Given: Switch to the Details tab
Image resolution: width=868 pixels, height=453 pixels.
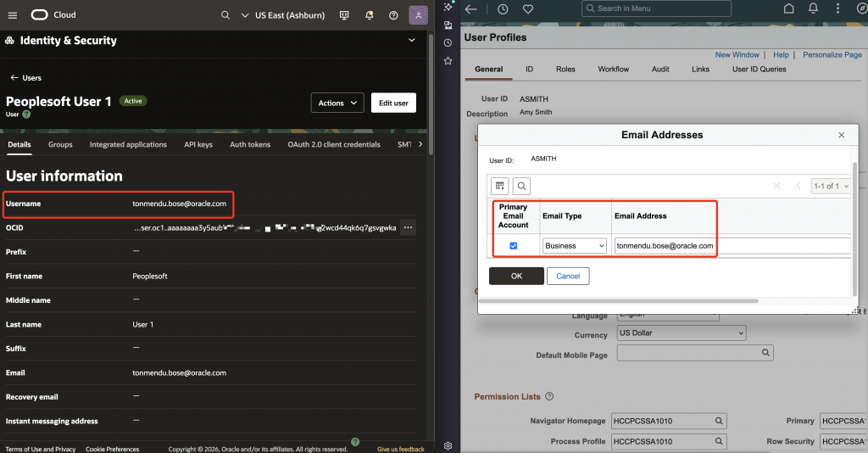Looking at the screenshot, I should [x=19, y=144].
